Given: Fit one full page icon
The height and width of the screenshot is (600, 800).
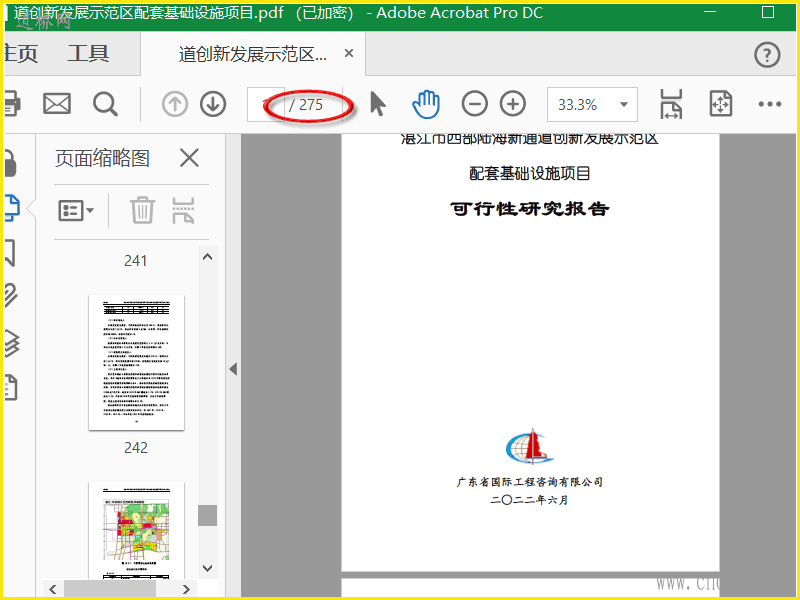Looking at the screenshot, I should click(x=720, y=104).
